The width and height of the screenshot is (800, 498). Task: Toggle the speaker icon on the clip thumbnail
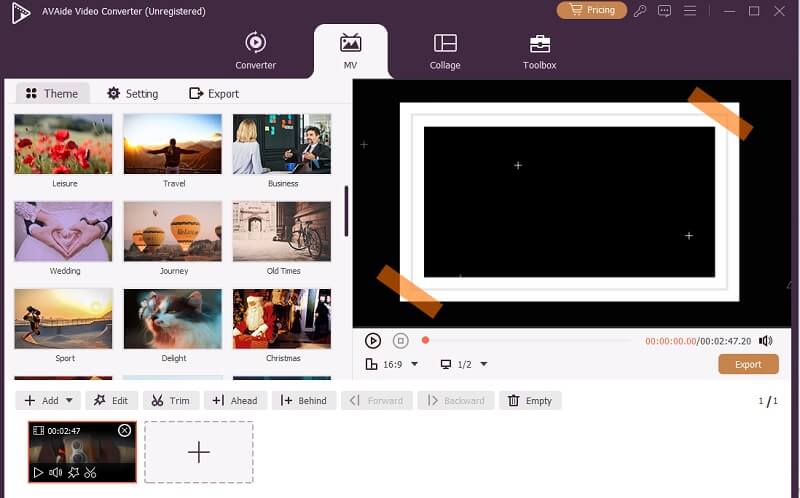pyautogui.click(x=56, y=472)
